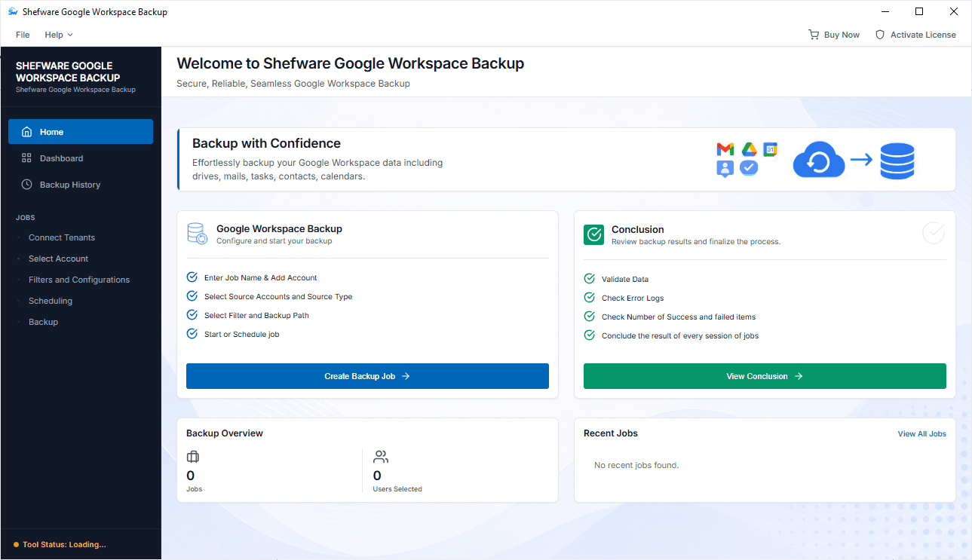Image resolution: width=972 pixels, height=560 pixels.
Task: Click "Conclude the result of every session" item
Action: point(680,335)
